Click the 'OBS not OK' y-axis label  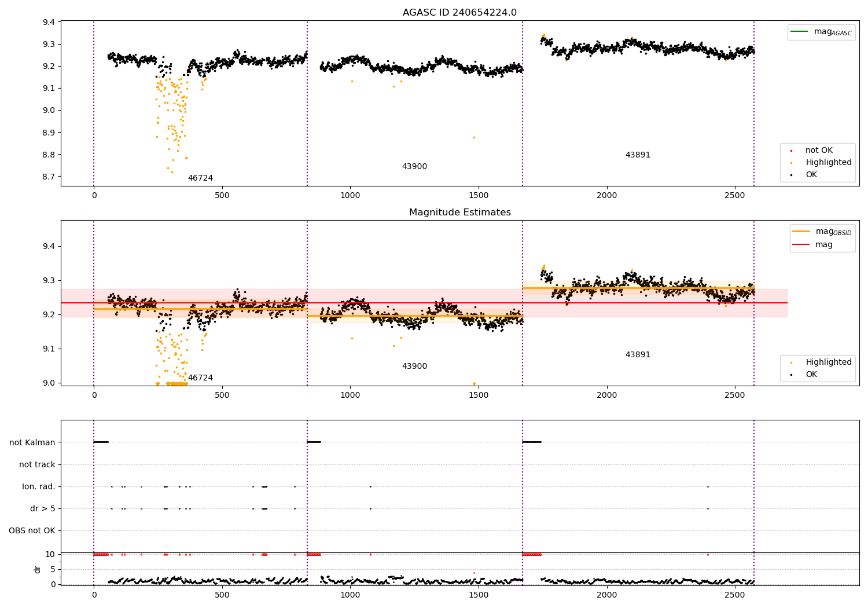32,530
